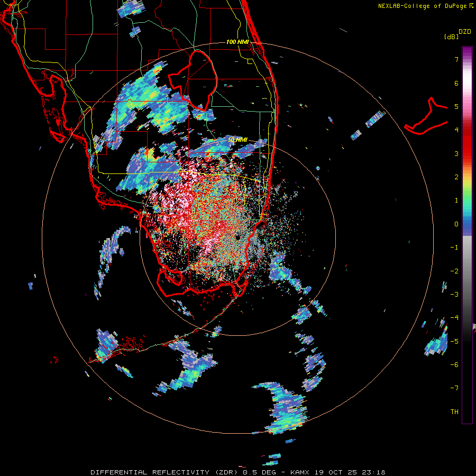Click the 50 NMI range ring label
Image resolution: width=476 pixels, height=476 pixels.
point(237,140)
